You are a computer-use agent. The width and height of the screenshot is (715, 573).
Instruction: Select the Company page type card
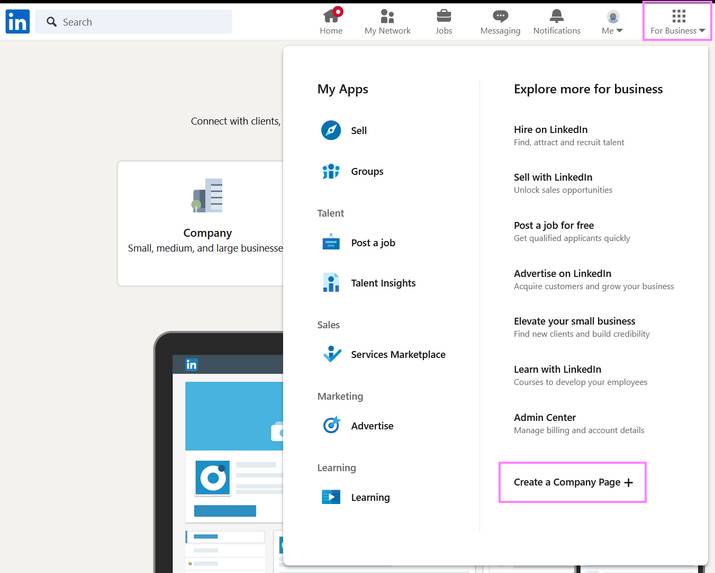200,223
